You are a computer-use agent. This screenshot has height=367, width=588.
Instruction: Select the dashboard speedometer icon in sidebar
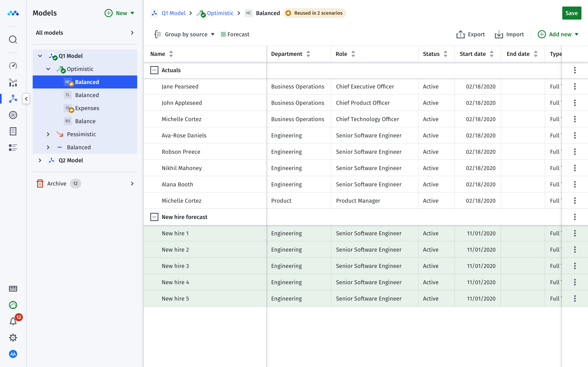coord(13,65)
